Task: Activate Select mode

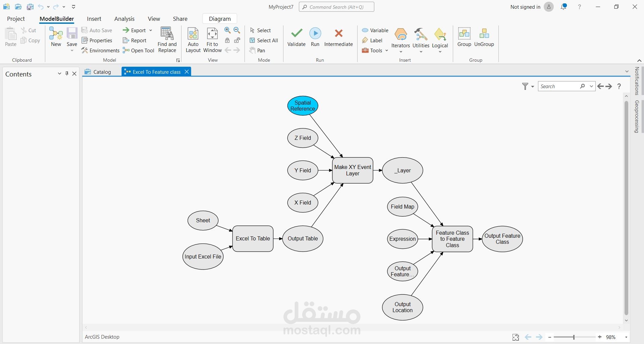Action: click(x=260, y=30)
